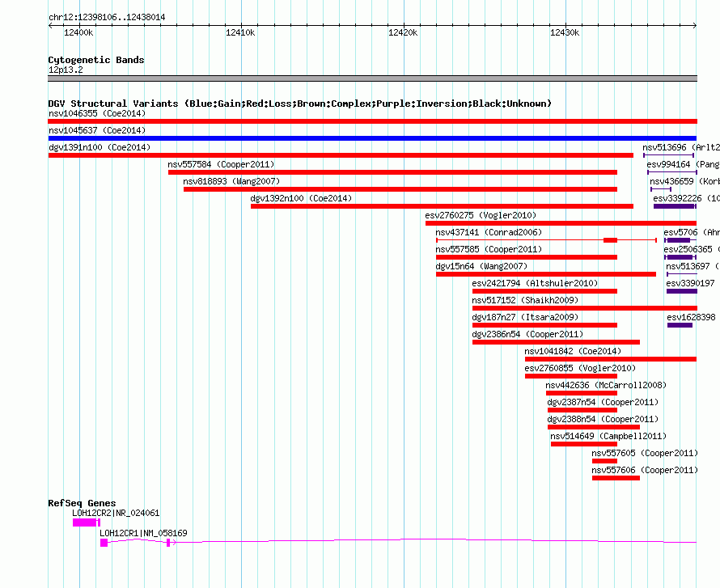Open nsv442636 (McCarroll2008) variant
720x588 pixels.
click(582, 393)
